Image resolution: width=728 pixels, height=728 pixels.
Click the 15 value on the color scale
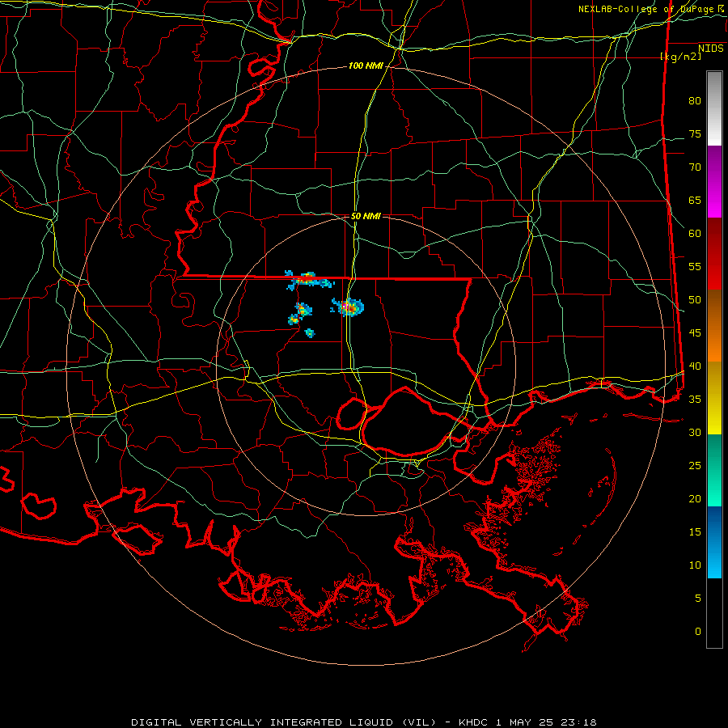(x=695, y=532)
